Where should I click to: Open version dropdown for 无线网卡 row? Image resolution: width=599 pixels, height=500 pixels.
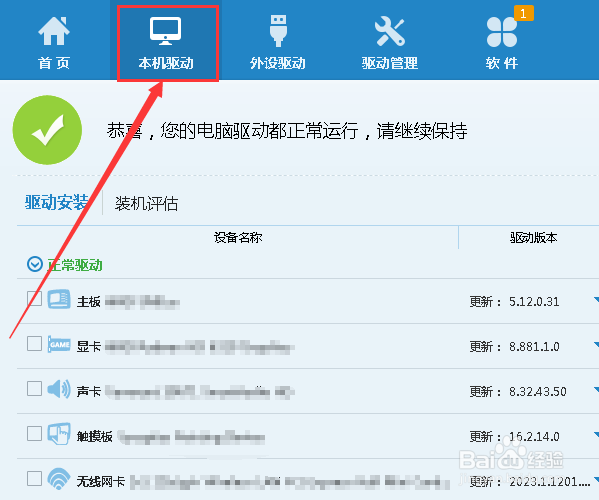coord(596,479)
